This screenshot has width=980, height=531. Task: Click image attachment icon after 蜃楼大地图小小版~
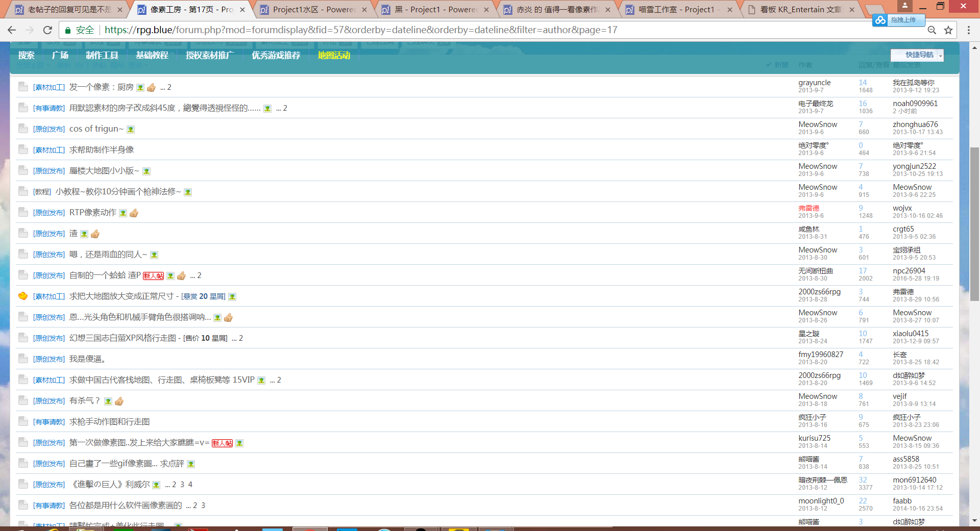(x=146, y=171)
